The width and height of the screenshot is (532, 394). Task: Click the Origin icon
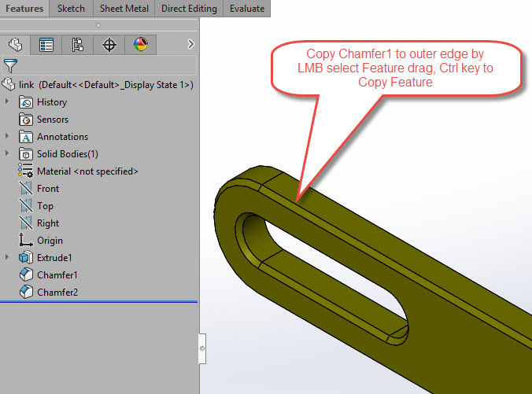(x=26, y=240)
